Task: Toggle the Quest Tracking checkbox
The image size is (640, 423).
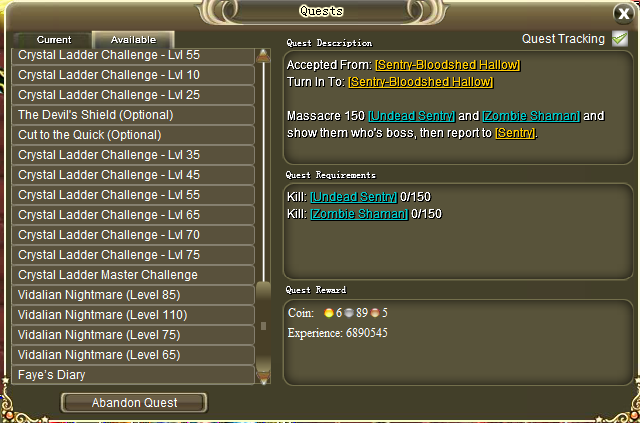Action: pos(620,39)
